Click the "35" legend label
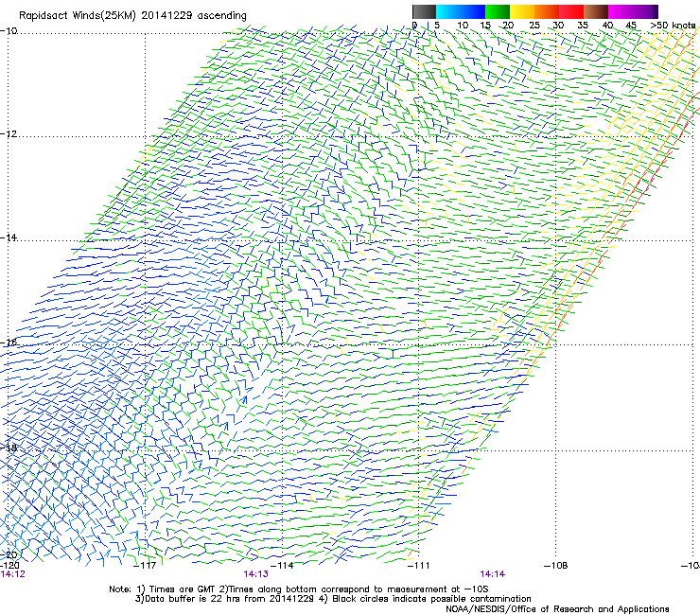 coord(583,26)
